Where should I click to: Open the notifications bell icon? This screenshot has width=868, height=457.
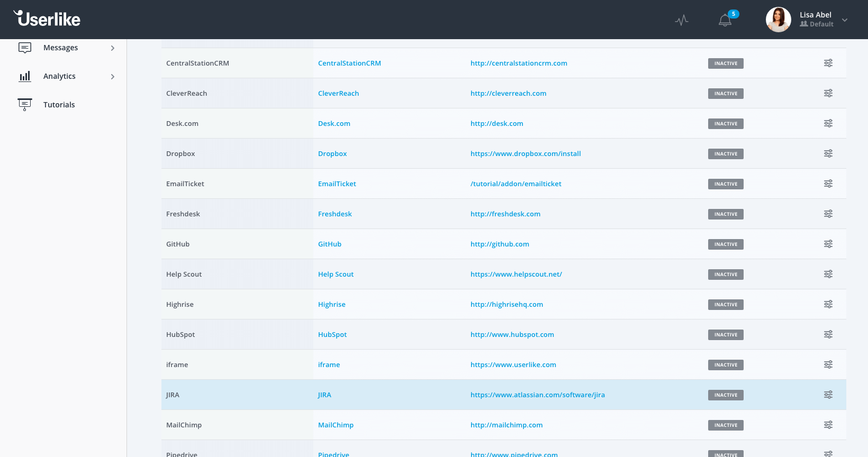click(x=725, y=21)
